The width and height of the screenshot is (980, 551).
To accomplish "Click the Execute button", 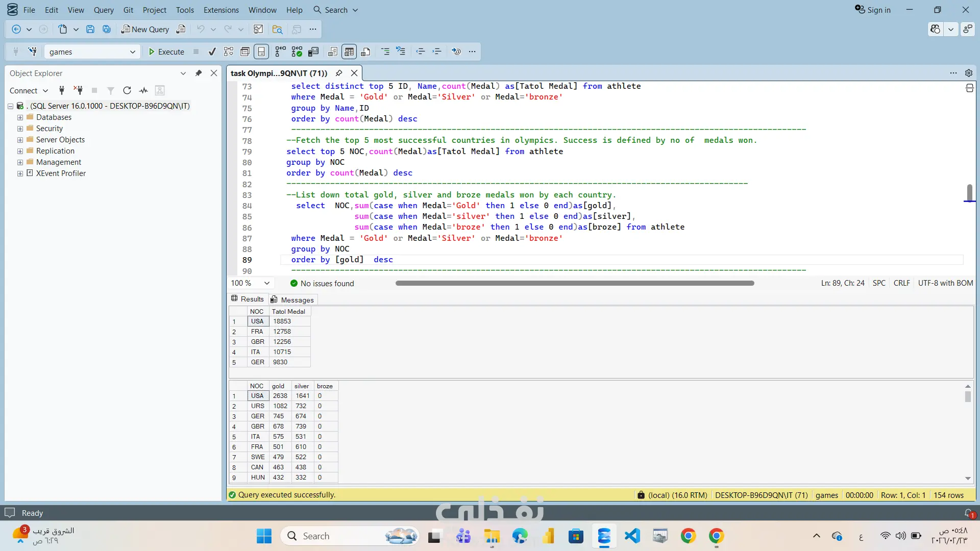I will coord(166,52).
